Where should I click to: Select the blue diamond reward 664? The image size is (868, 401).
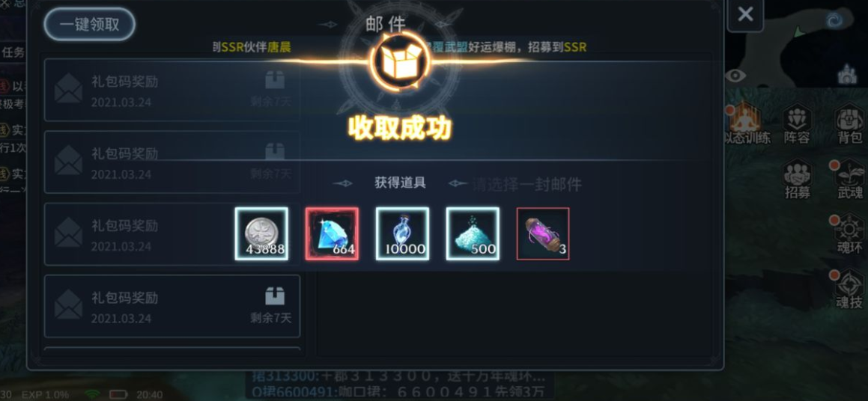[x=332, y=233]
